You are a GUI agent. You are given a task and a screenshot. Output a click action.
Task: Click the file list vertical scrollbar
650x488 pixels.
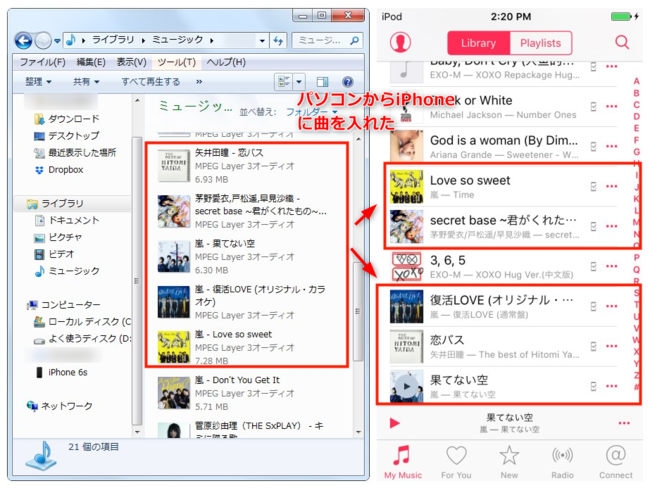(359, 311)
